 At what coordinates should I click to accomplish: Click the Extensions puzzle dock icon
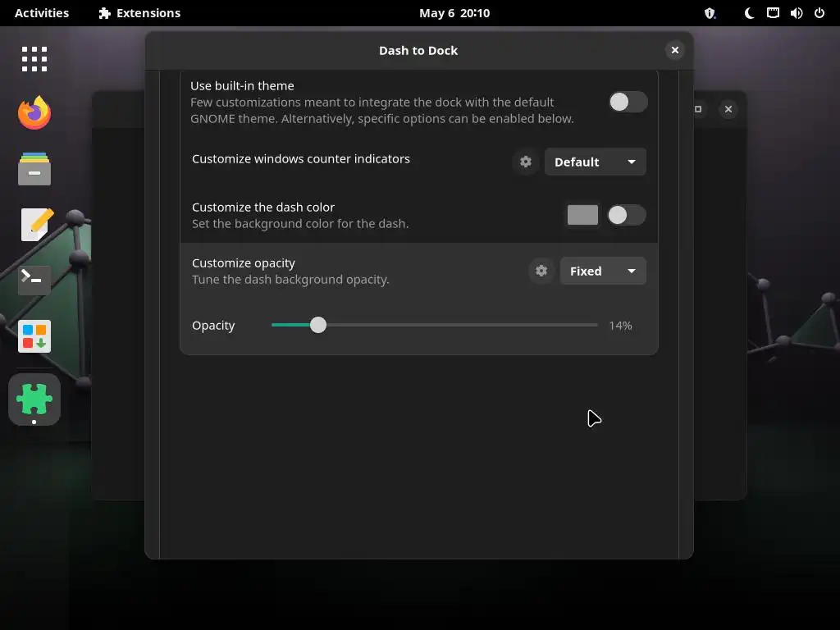pos(34,399)
